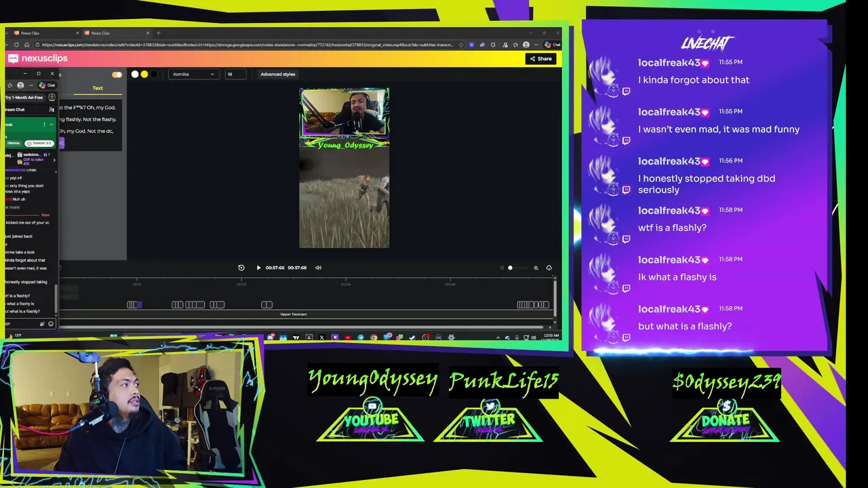Play the clip in the editor

click(x=258, y=268)
